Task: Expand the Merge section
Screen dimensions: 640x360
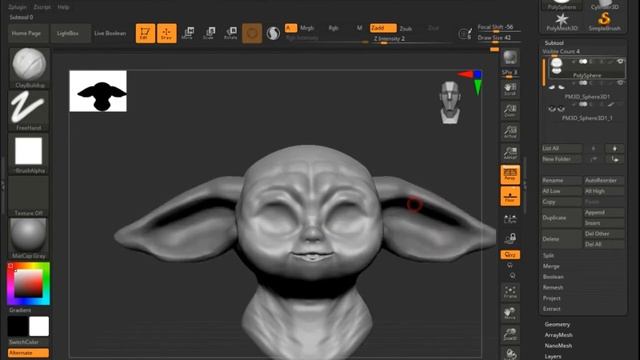Action: click(551, 266)
